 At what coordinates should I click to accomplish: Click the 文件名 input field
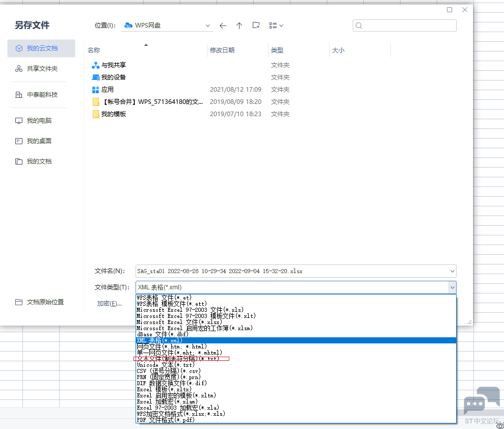[292, 271]
